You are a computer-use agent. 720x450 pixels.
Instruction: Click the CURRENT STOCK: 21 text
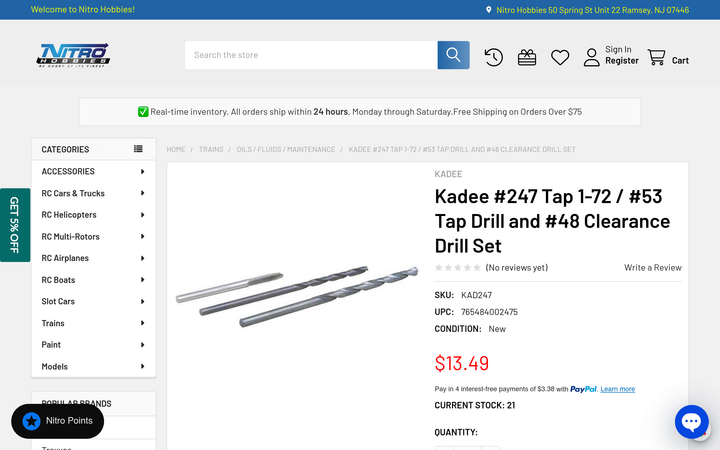click(x=475, y=405)
